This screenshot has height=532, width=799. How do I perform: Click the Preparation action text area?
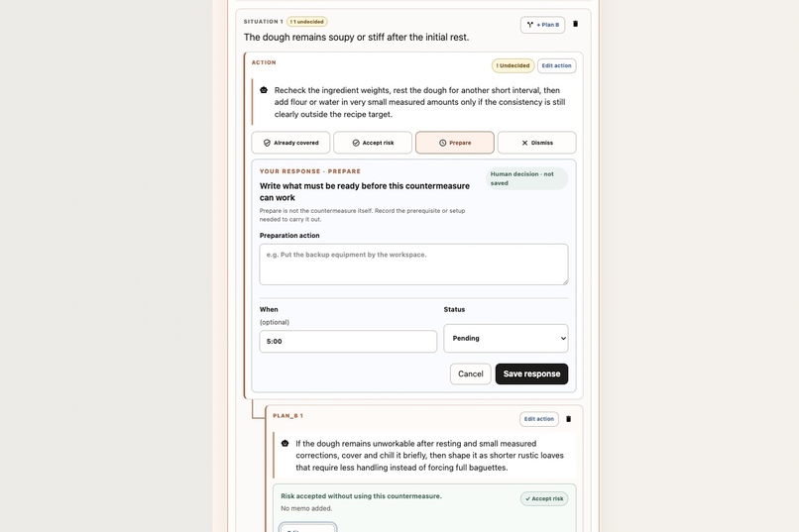(413, 265)
